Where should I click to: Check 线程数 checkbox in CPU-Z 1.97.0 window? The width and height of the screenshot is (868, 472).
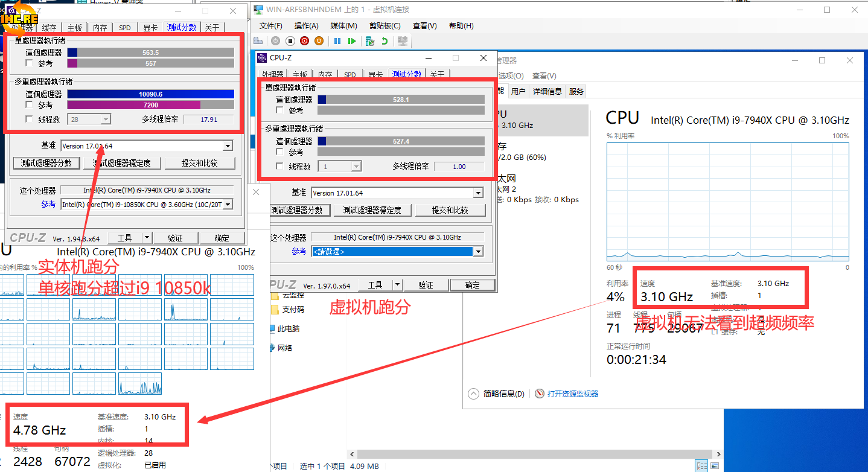coord(279,167)
